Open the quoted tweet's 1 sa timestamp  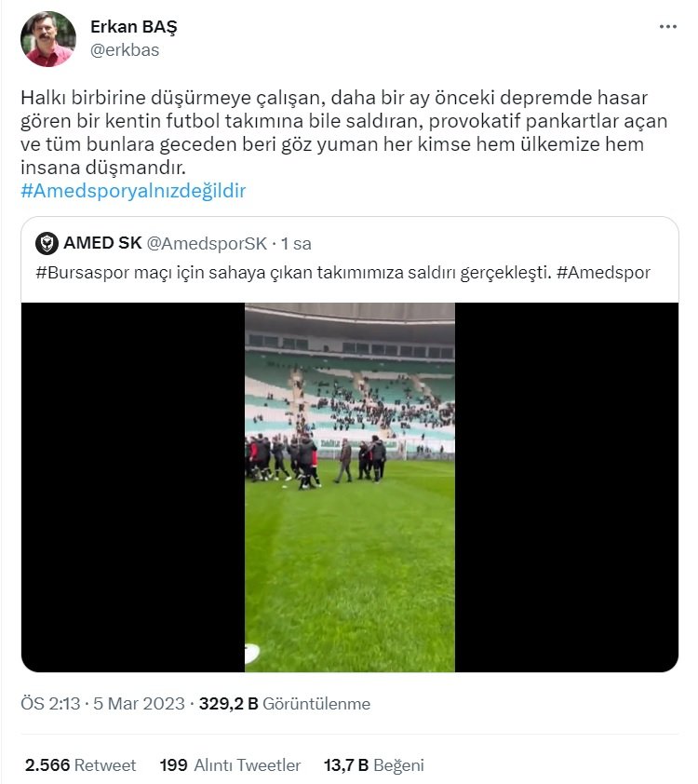[296, 244]
